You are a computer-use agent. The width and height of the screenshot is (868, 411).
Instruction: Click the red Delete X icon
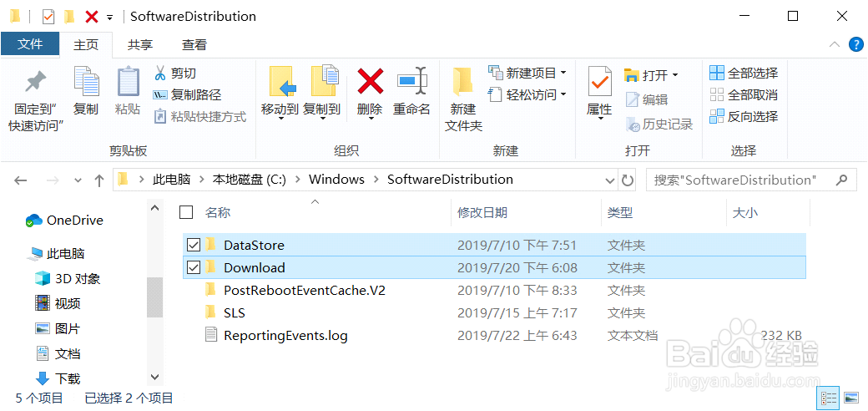[370, 81]
